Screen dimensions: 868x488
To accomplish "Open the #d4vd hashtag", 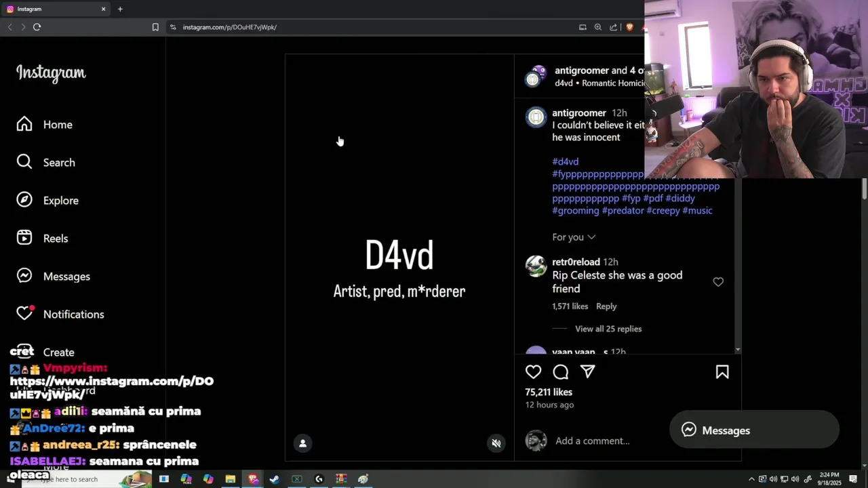I will [565, 161].
